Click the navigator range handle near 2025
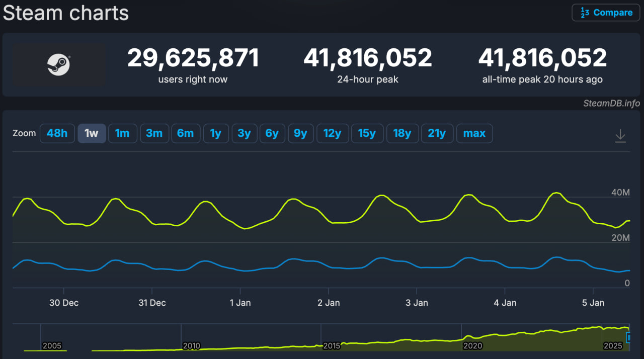644x359 pixels. pyautogui.click(x=628, y=337)
